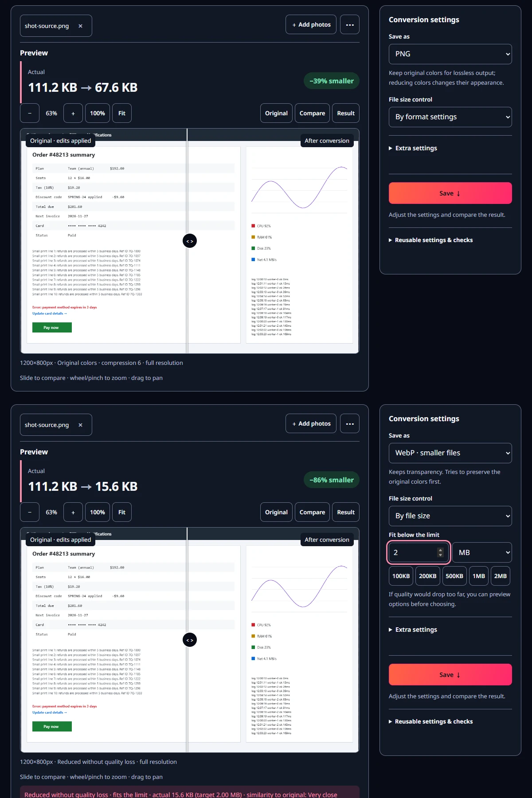Viewport: 532px width, 798px height.
Task: Set top preview zoom to 100%
Action: [x=98, y=113]
